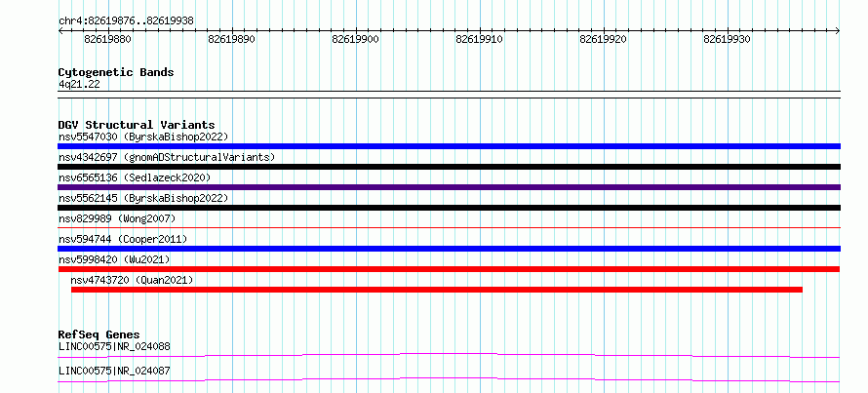This screenshot has height=393, width=868.
Task: Select the Cytogenetic Bands track heading
Action: point(116,72)
